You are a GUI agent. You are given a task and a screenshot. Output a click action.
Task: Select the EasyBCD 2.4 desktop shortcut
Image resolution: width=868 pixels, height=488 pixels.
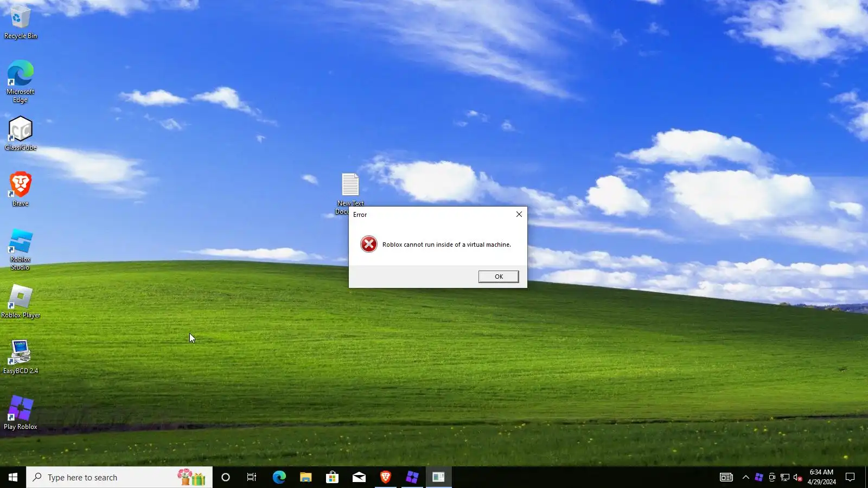21,357
